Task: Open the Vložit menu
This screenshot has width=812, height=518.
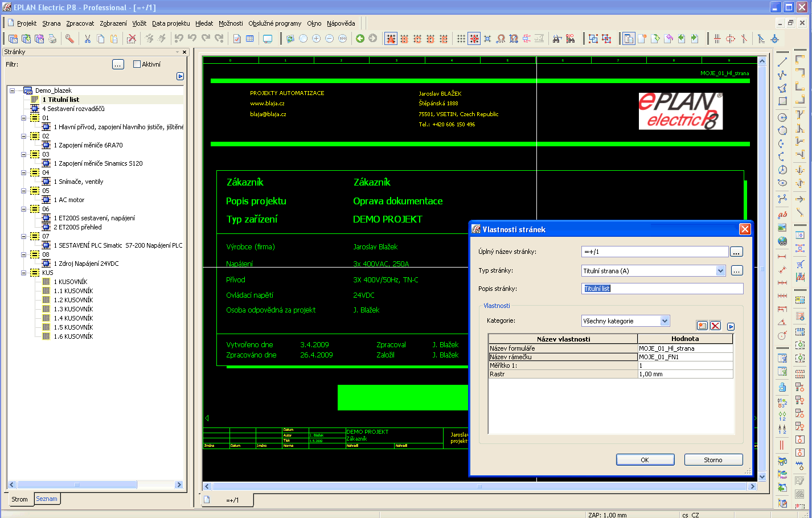Action: pos(140,23)
